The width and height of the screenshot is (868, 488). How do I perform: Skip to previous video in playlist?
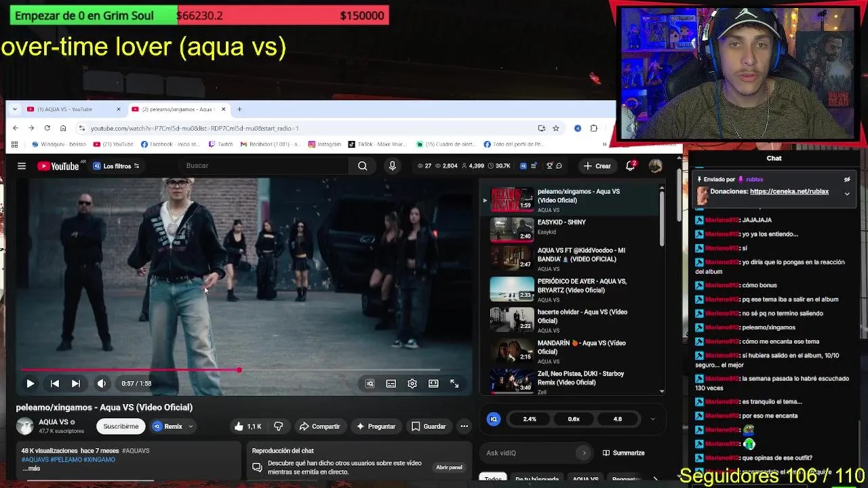coord(55,384)
